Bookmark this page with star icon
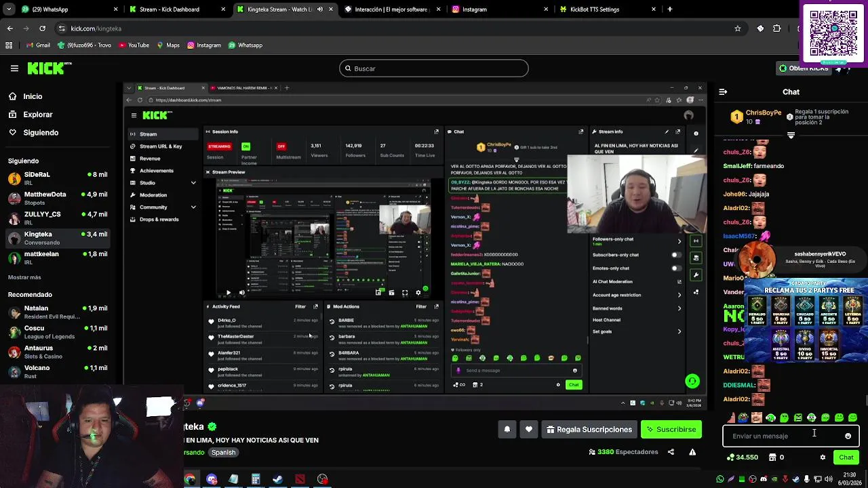Screen dimensions: 868x488 [x=738, y=28]
